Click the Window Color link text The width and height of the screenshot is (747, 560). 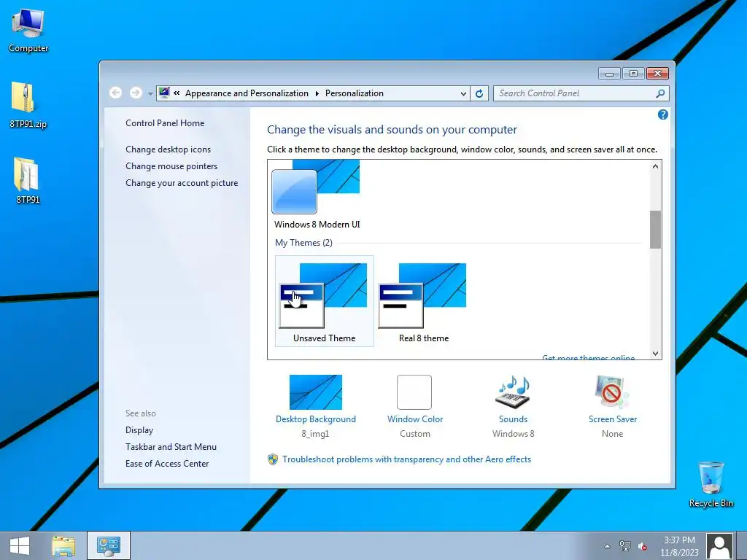(415, 419)
